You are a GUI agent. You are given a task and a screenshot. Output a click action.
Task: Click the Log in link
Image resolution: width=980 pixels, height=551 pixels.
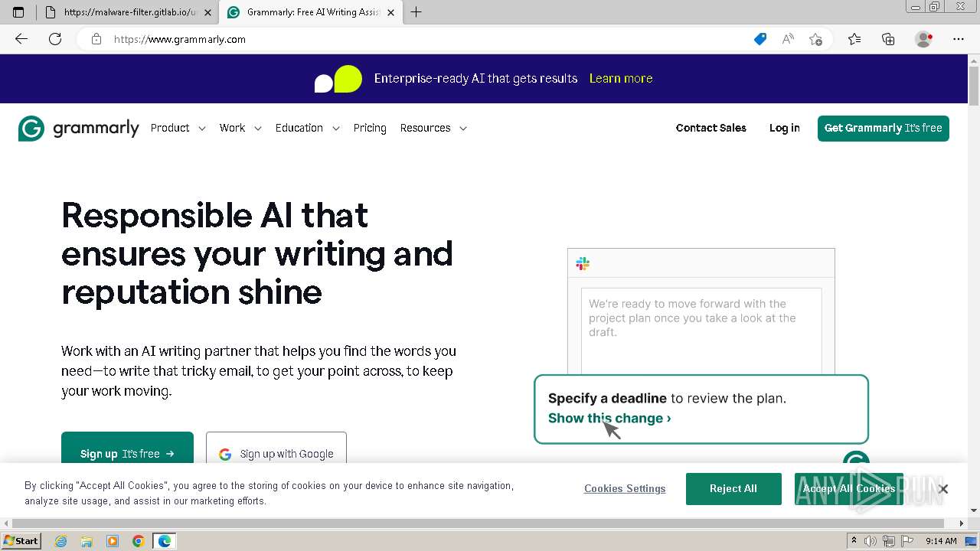coord(784,129)
